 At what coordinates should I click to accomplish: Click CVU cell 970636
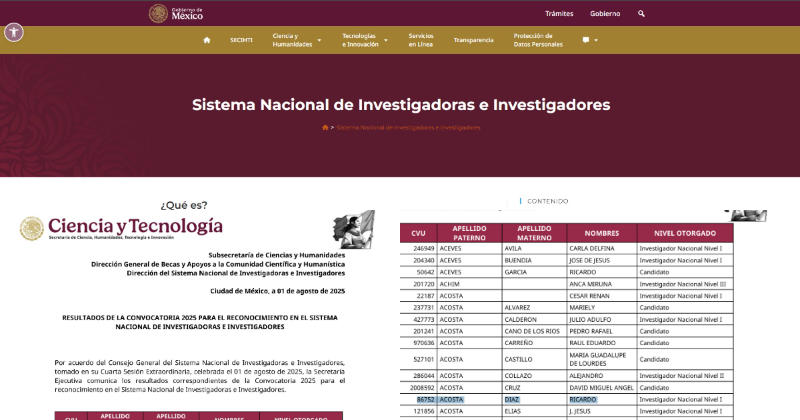tap(423, 343)
